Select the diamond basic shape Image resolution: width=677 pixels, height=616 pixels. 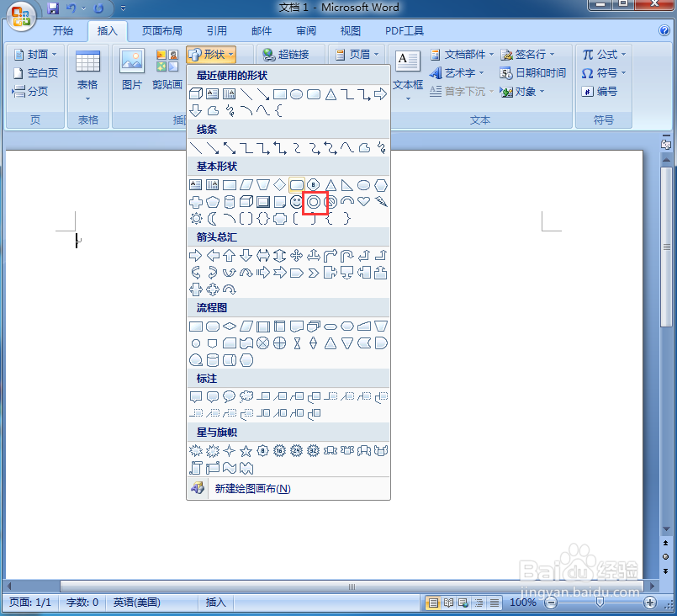[280, 185]
